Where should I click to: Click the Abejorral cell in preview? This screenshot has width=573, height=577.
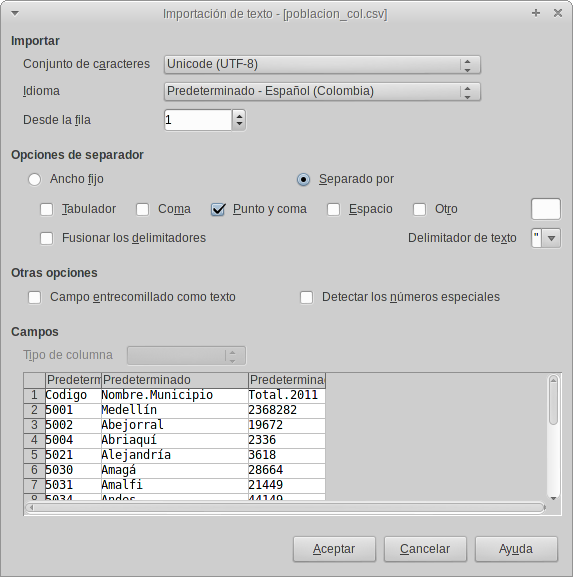point(175,425)
